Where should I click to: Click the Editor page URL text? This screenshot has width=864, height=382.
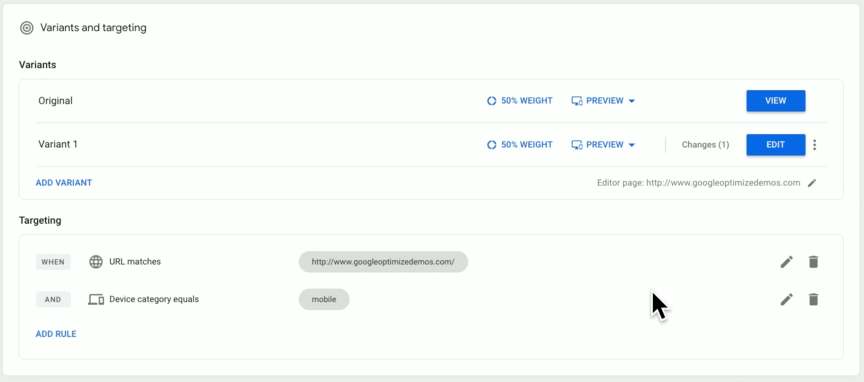tap(699, 183)
